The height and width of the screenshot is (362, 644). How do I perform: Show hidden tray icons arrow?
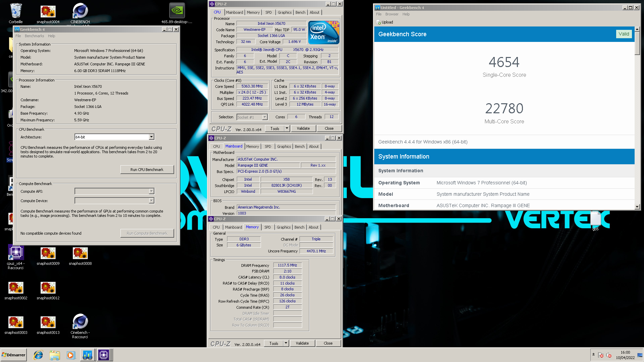(593, 355)
